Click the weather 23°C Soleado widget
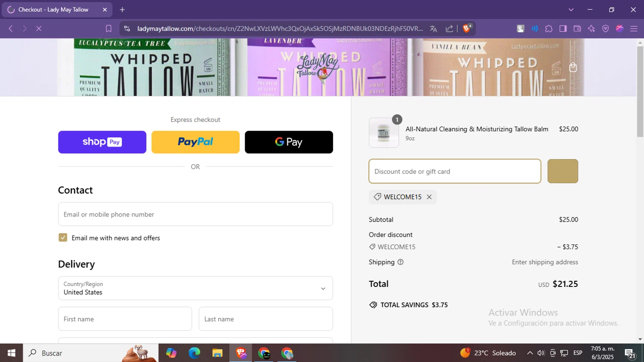 tap(488, 353)
